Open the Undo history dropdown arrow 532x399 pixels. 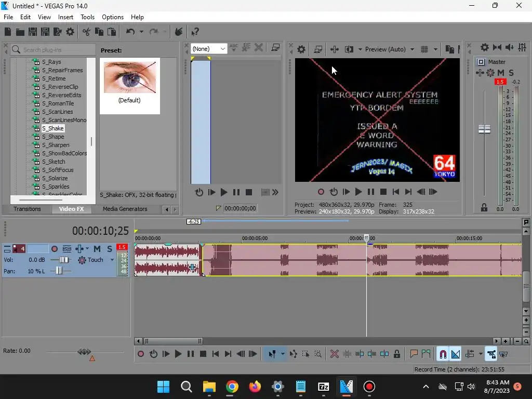click(141, 32)
